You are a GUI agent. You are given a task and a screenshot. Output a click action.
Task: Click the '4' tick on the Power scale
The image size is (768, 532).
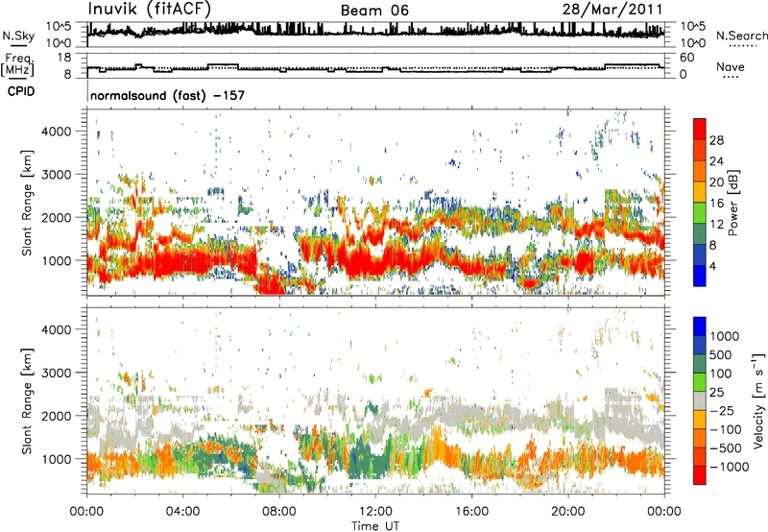click(x=712, y=266)
